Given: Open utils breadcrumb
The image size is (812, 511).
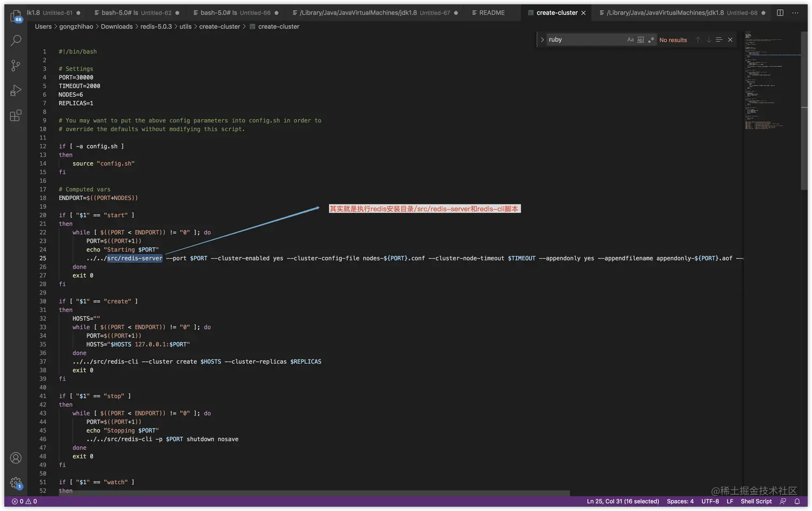Looking at the screenshot, I should coord(185,26).
